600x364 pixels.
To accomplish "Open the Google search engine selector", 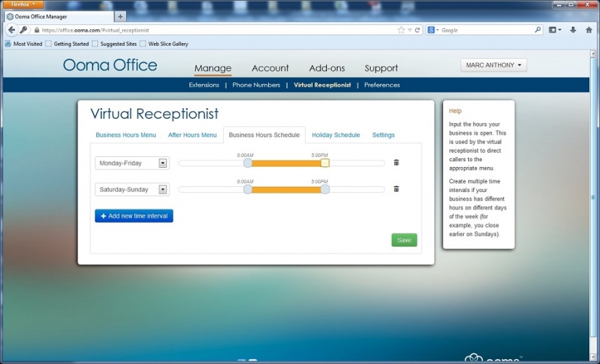I will pyautogui.click(x=433, y=30).
